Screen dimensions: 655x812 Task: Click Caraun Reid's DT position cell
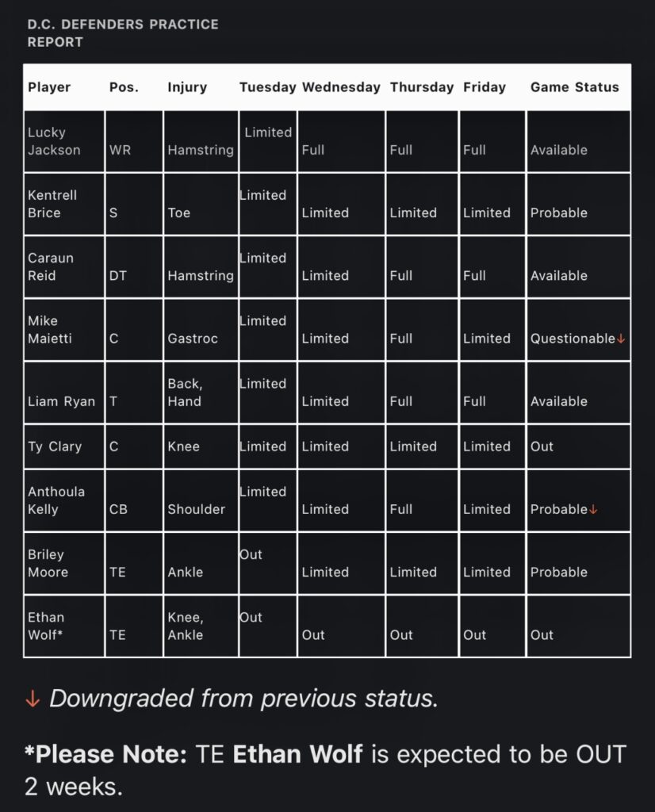point(117,276)
